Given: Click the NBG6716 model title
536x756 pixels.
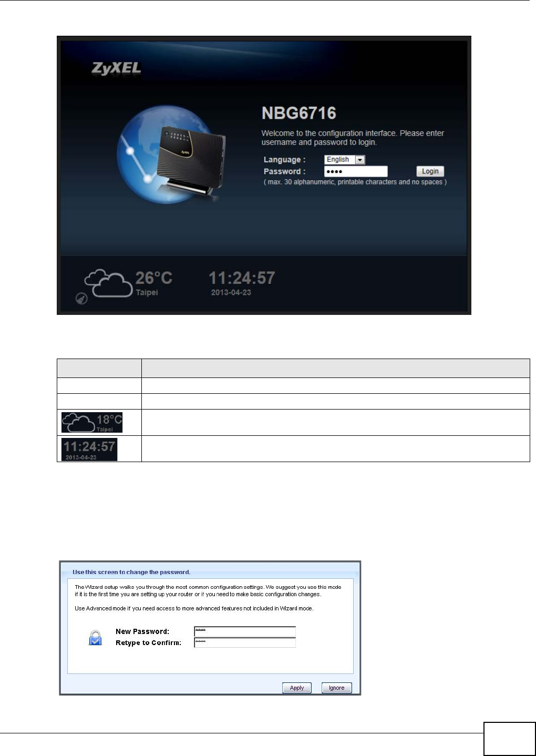Looking at the screenshot, I should [x=299, y=113].
